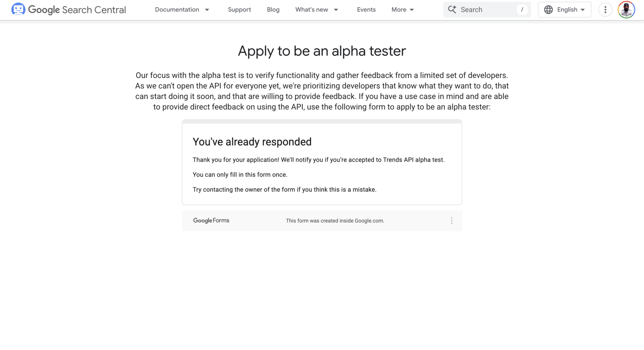Click the Documentation menu label

pos(177,10)
